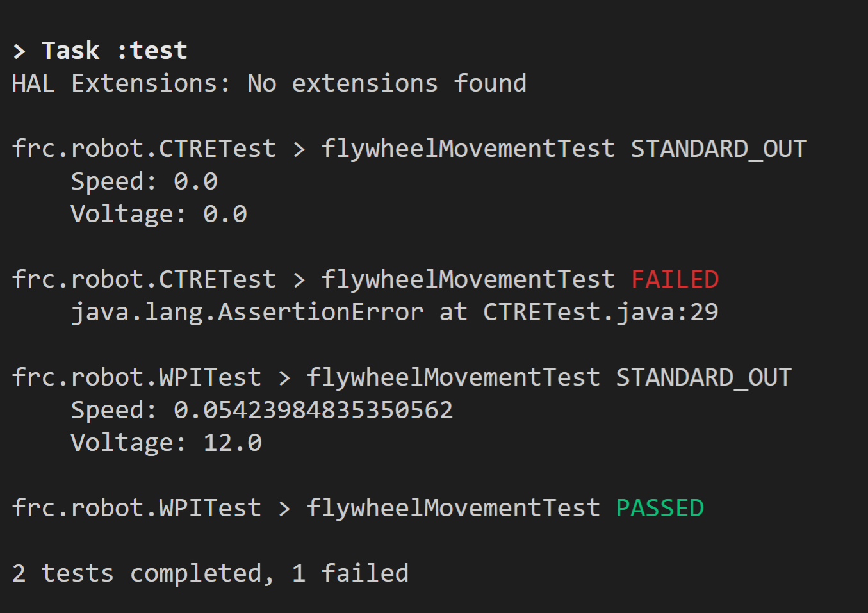Click the '>' separator in WPITest STANDARD_OUT line
Screen dimensions: 868x613
pyautogui.click(x=284, y=378)
